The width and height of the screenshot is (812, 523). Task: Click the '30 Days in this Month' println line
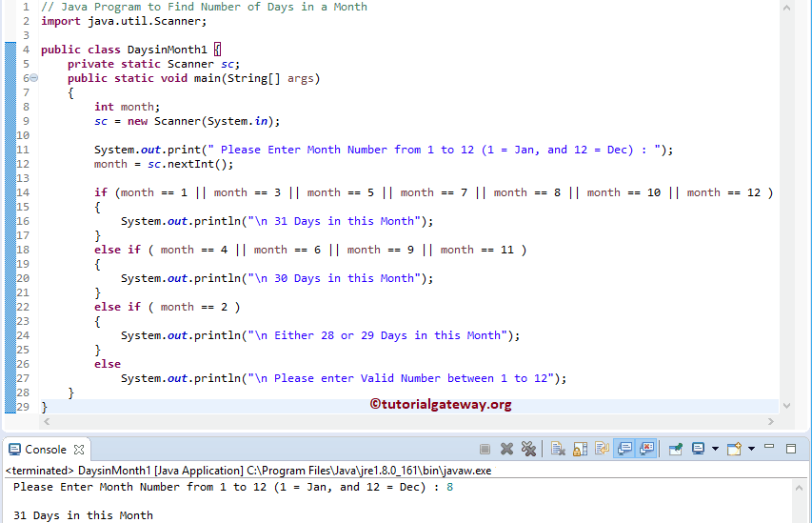[277, 278]
